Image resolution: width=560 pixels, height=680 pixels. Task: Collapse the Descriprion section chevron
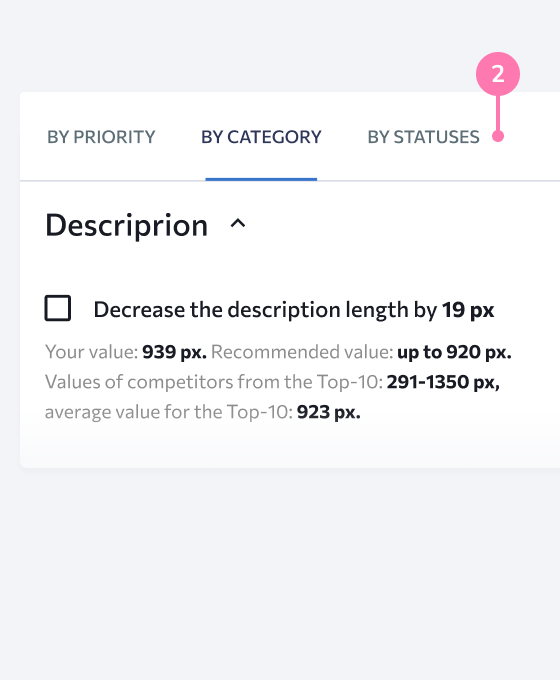pyautogui.click(x=238, y=224)
